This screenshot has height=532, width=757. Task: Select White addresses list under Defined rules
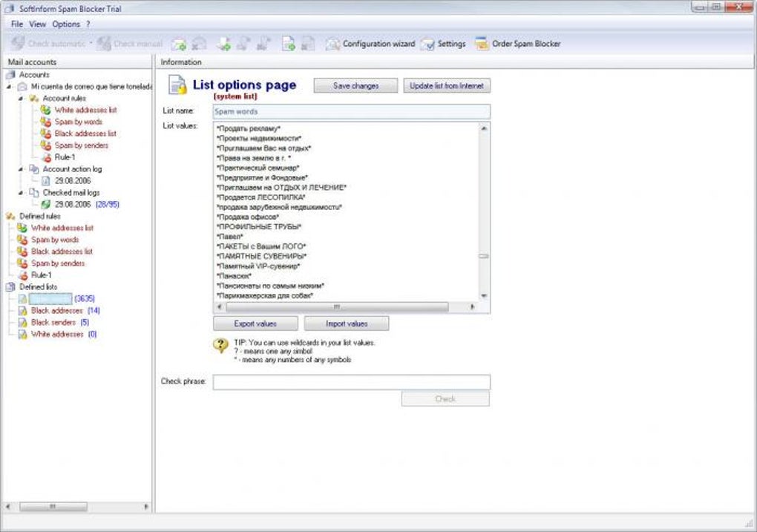(62, 228)
